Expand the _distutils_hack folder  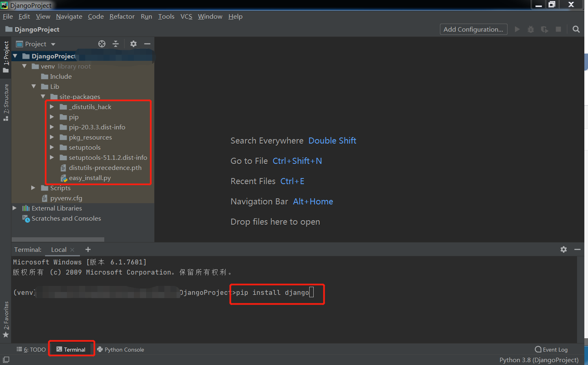tap(52, 107)
